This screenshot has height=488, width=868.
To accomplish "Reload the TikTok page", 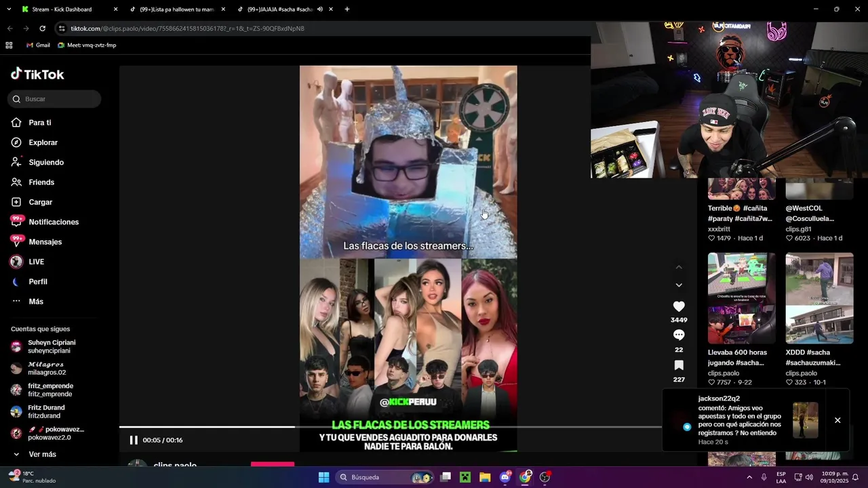I will click(x=42, y=28).
